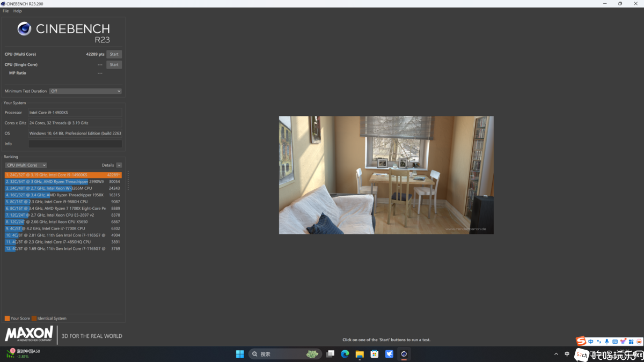
Task: Click the Cores x GHz field
Action: (x=75, y=123)
